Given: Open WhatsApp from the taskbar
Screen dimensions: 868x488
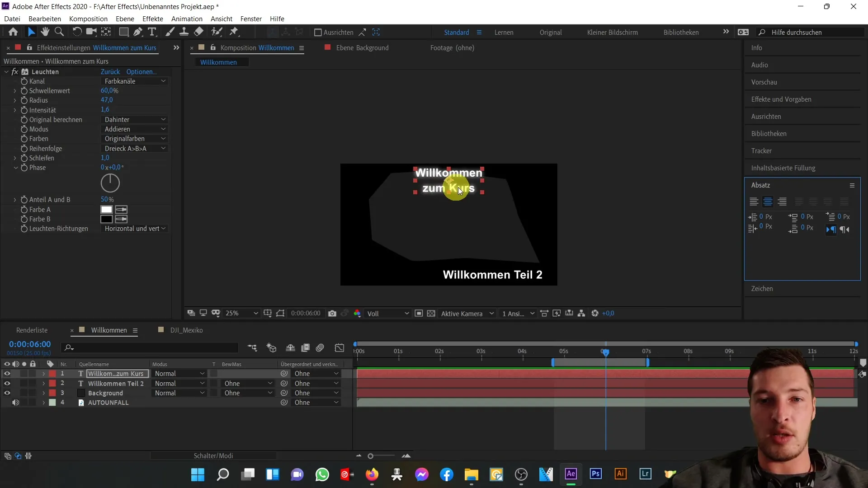Looking at the screenshot, I should 322,474.
